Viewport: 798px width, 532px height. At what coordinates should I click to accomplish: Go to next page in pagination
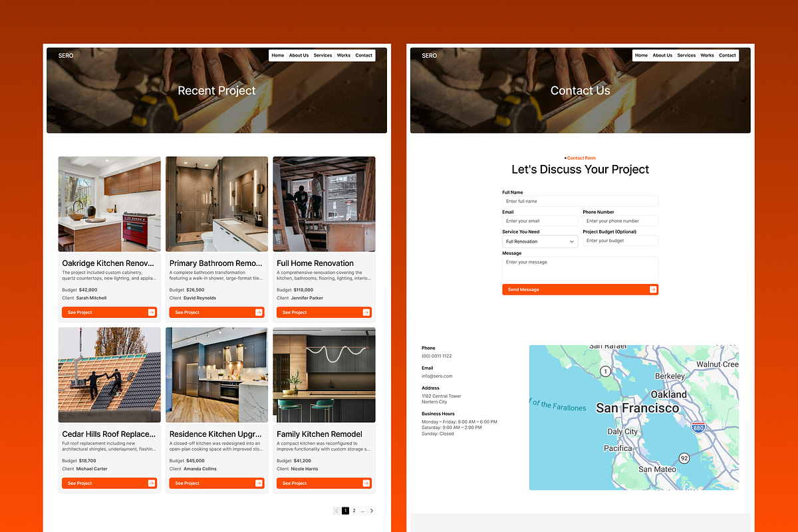point(372,511)
